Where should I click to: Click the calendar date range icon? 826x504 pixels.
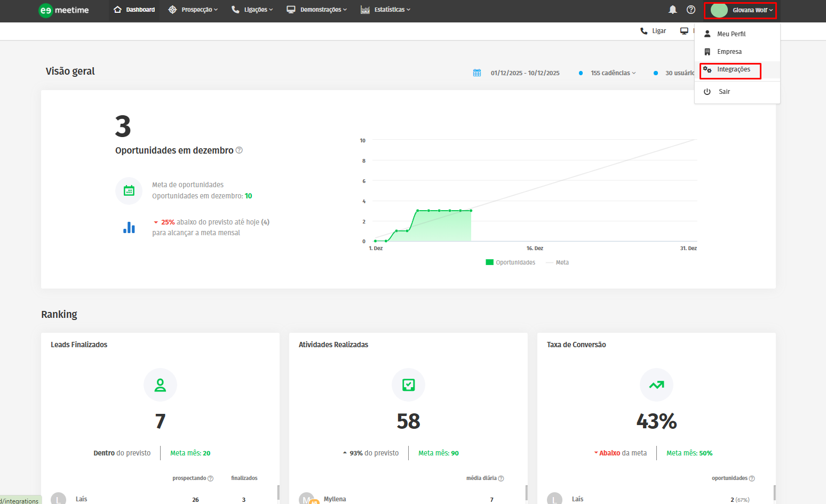tap(477, 73)
